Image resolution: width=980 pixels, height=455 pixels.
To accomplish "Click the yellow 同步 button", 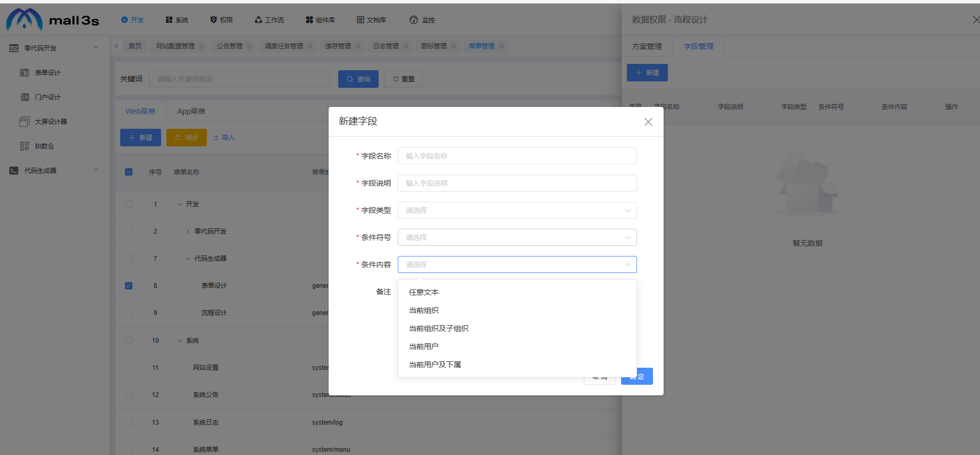I will [187, 137].
